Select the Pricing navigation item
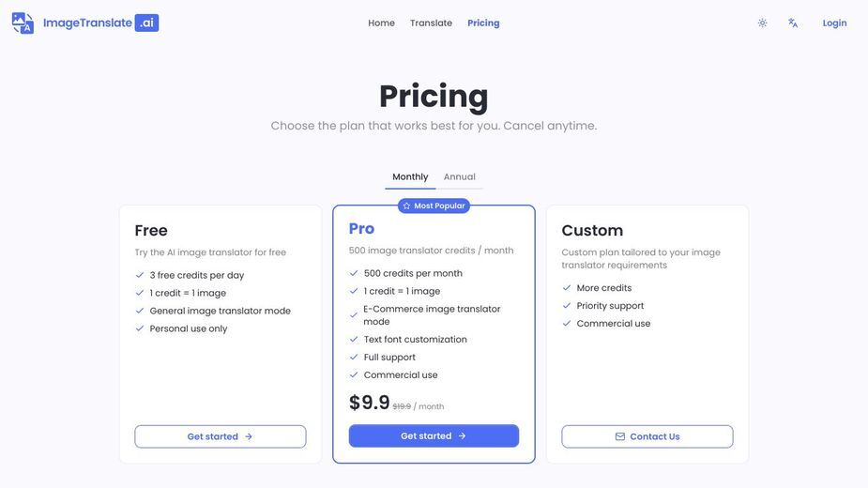This screenshot has width=868, height=488. (x=483, y=23)
